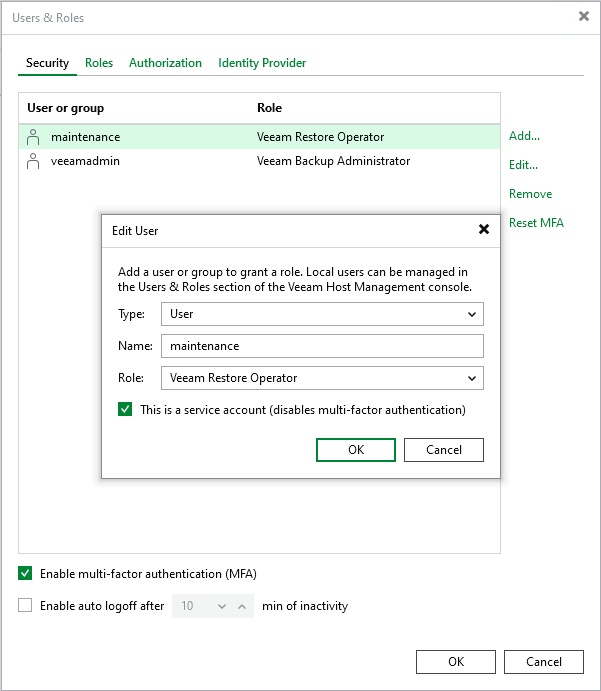Image resolution: width=601 pixels, height=691 pixels.
Task: Toggle Enable multi-factor authentication checkbox
Action: [x=25, y=573]
